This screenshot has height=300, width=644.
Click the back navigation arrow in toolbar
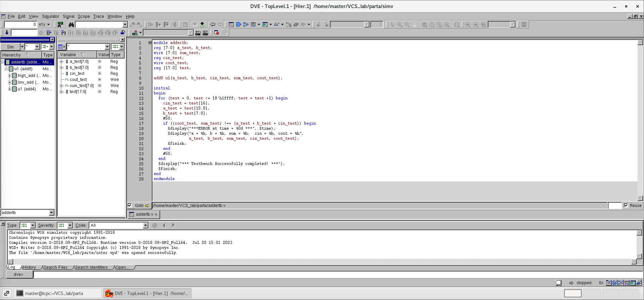(212, 25)
